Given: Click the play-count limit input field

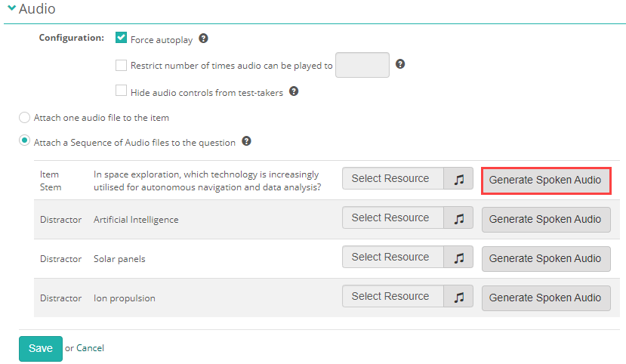Looking at the screenshot, I should click(362, 65).
